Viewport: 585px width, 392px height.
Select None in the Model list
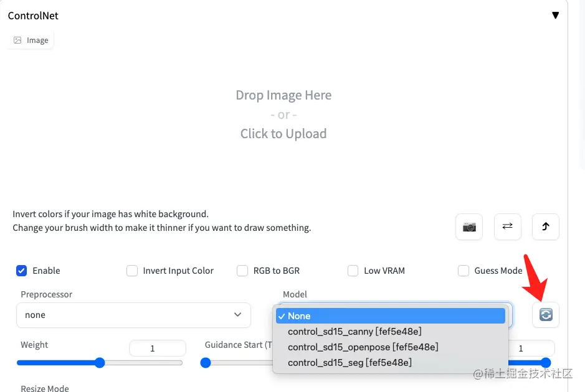[x=391, y=316]
